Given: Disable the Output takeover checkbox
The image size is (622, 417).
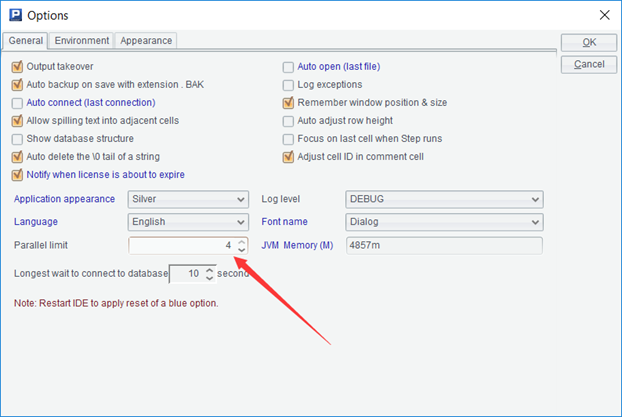Looking at the screenshot, I should click(17, 67).
